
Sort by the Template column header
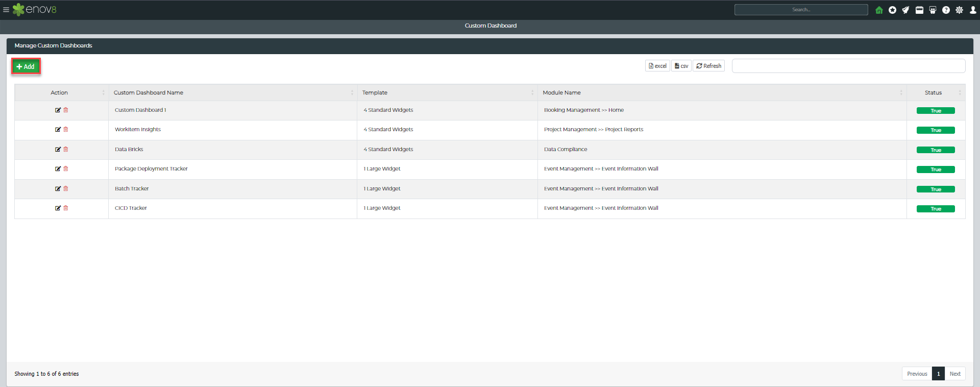(447, 92)
